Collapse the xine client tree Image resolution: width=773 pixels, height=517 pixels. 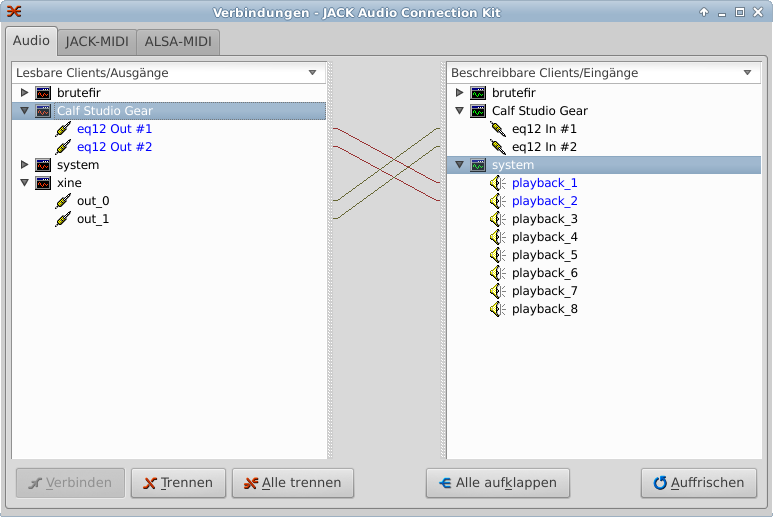24,183
